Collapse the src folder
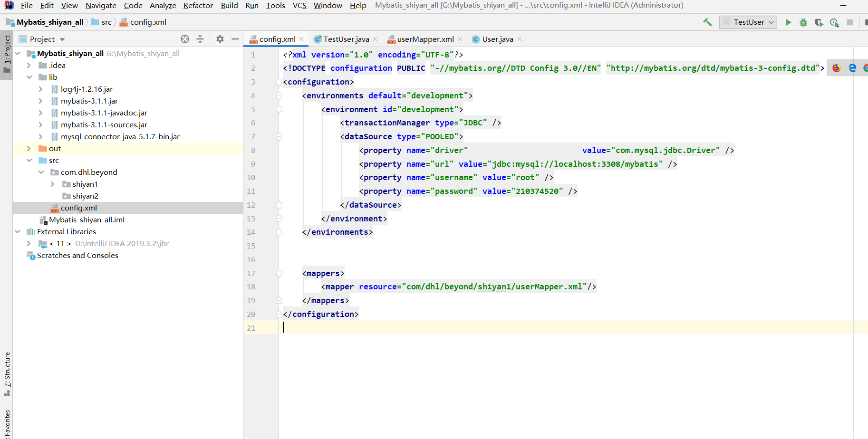The image size is (868, 439). 29,160
